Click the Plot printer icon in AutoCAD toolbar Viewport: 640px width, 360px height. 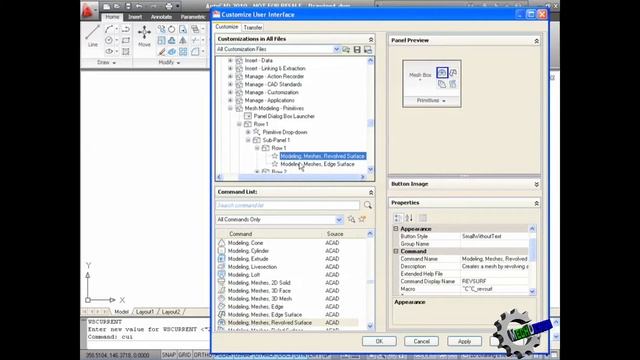pyautogui.click(x=169, y=6)
